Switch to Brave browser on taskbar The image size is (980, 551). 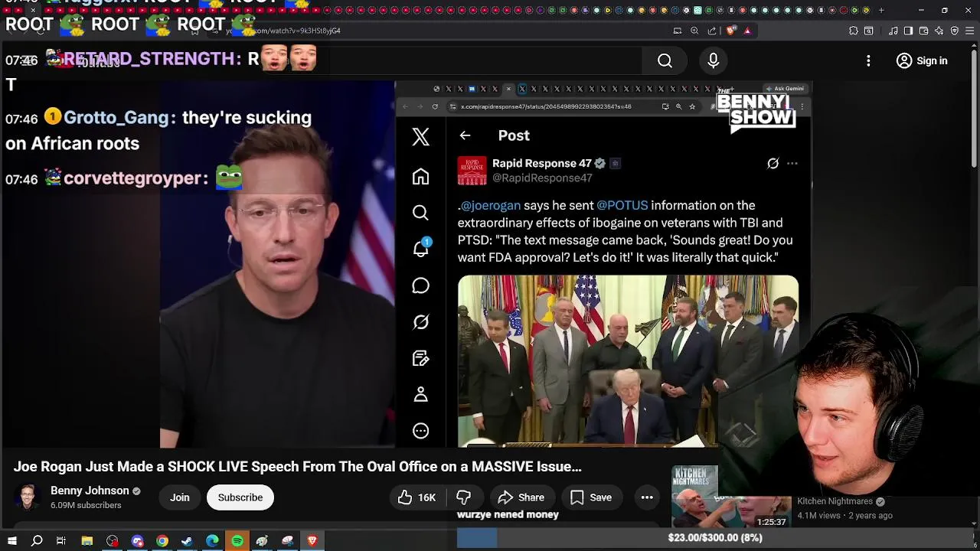point(312,541)
